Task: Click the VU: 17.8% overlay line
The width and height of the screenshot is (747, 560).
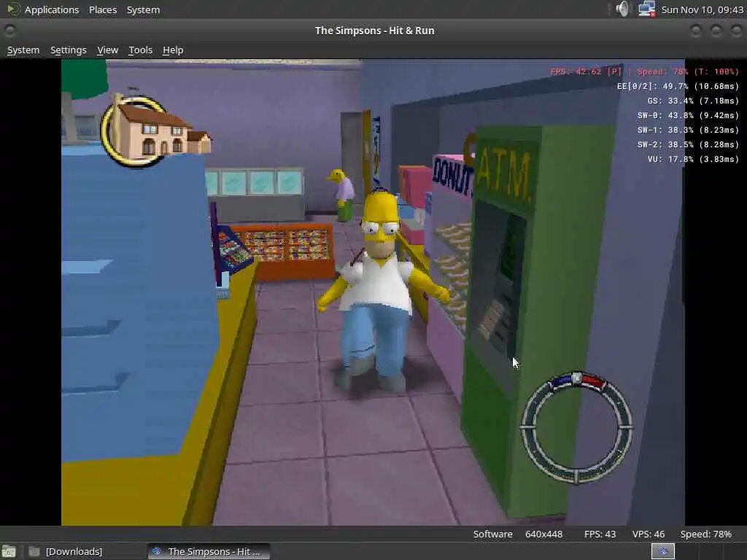Action: click(x=693, y=159)
